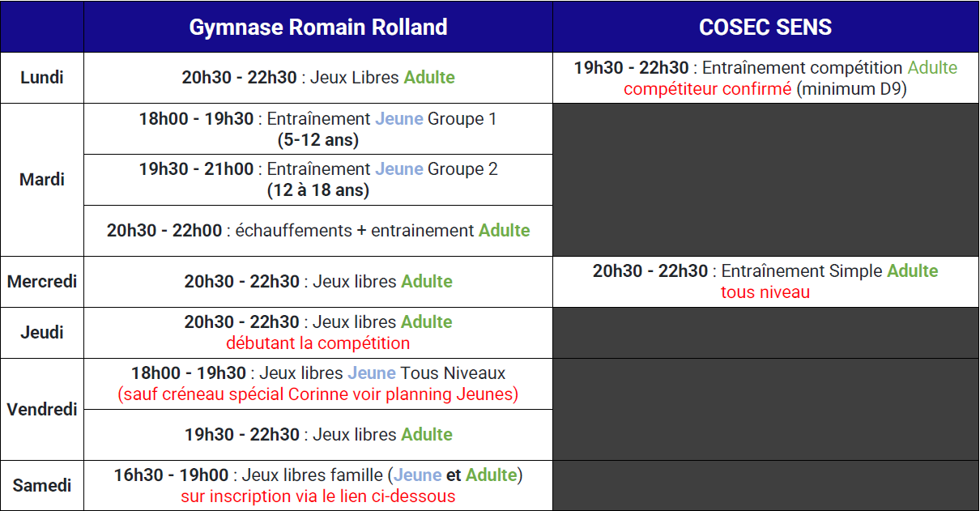Click Mercredi Jeux libres Adulte slot
Image resolution: width=980 pixels, height=511 pixels.
[x=318, y=282]
